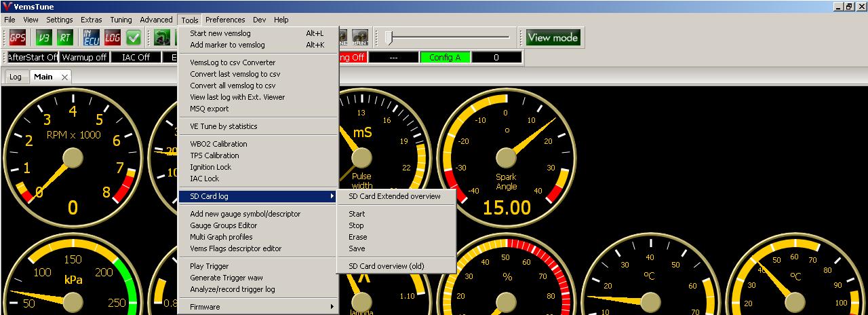This screenshot has height=315, width=868.
Task: Click Stop in SD Card submenu
Action: pyautogui.click(x=396, y=225)
